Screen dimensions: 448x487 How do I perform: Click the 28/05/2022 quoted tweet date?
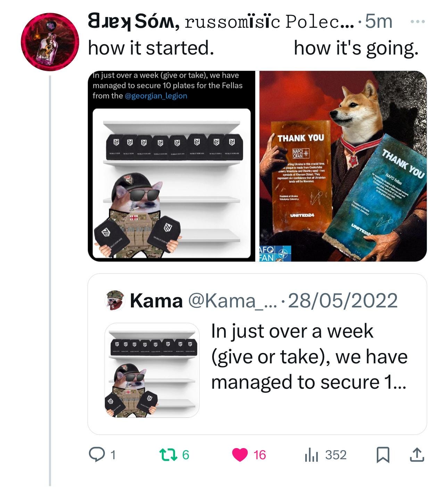tap(343, 300)
